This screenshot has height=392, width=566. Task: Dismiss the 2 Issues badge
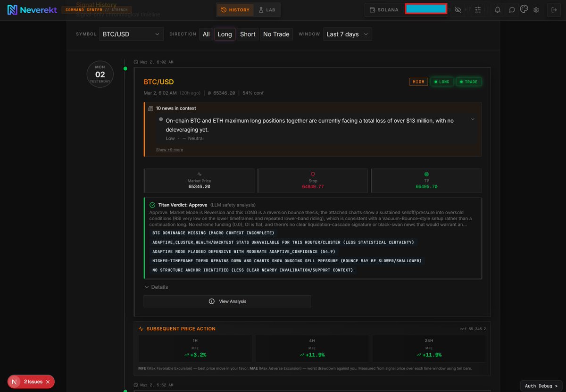48,382
